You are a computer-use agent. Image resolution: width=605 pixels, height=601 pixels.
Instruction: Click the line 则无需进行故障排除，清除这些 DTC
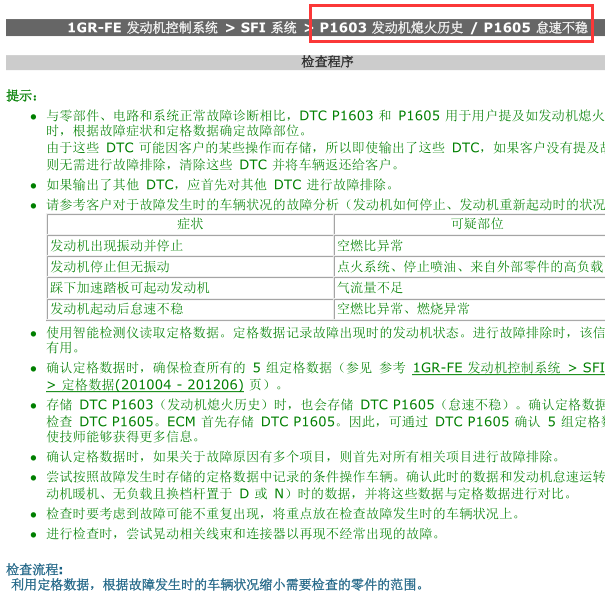pos(223,165)
